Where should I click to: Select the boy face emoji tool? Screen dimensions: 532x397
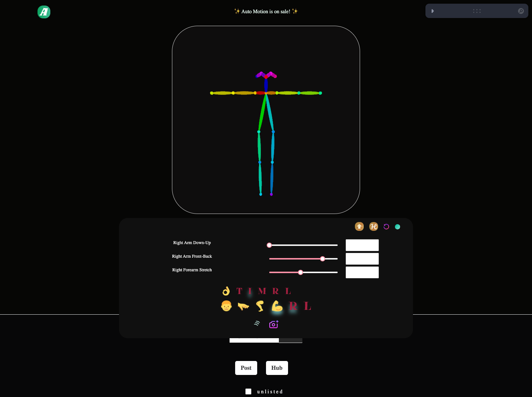click(x=226, y=306)
